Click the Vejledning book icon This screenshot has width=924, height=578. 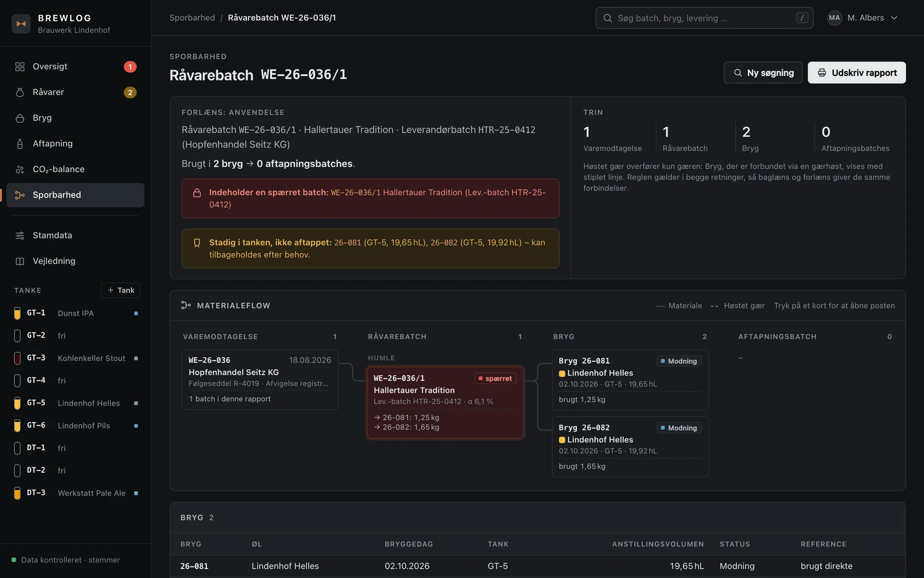coord(20,261)
